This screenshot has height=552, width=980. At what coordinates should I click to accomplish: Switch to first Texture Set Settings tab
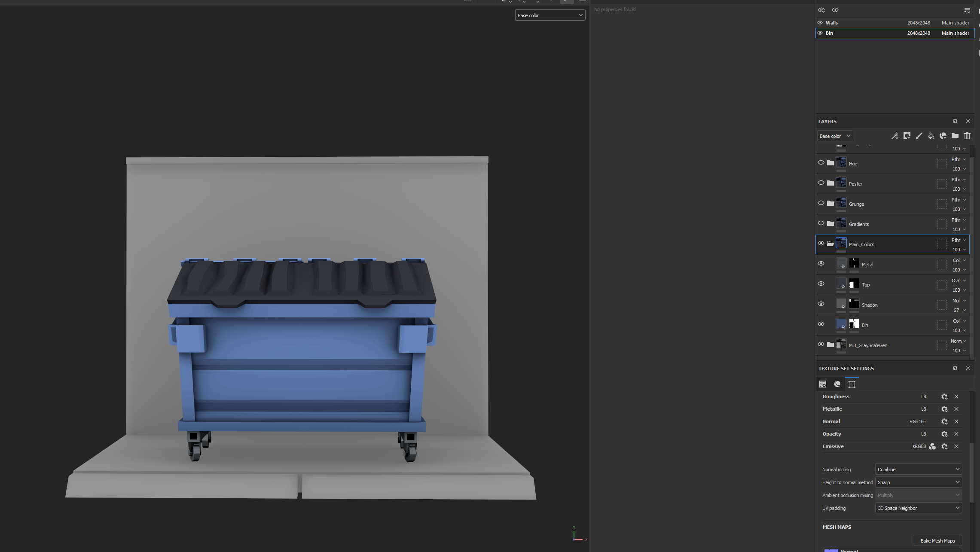(x=823, y=384)
